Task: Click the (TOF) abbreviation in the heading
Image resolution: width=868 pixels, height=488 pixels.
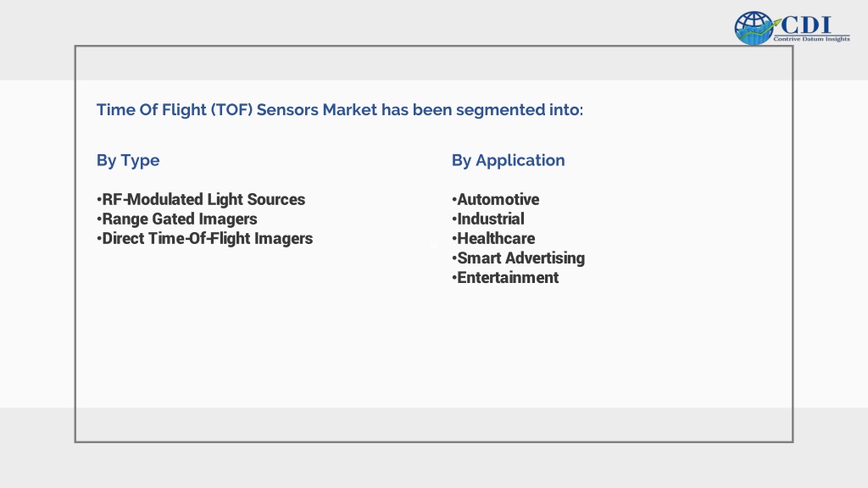Action: coord(231,109)
